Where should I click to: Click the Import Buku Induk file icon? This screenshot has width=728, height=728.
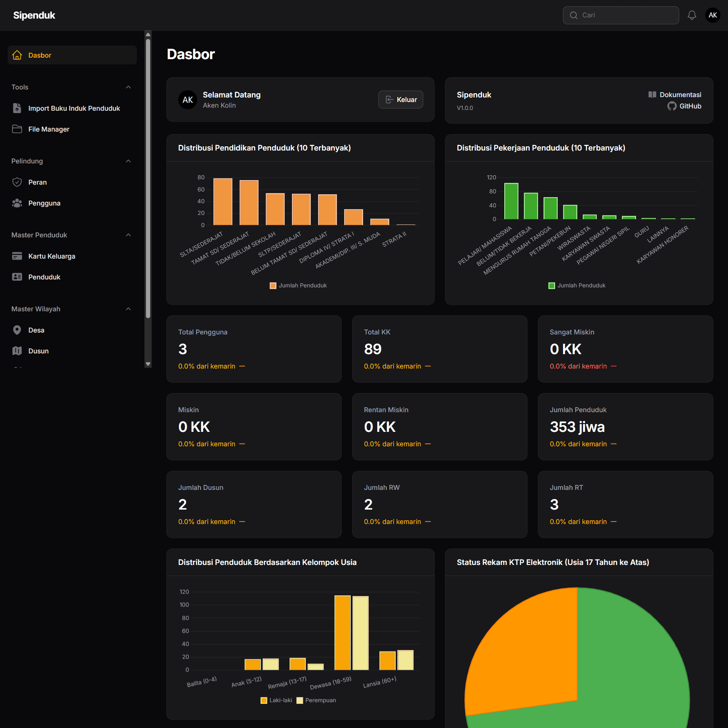click(17, 108)
